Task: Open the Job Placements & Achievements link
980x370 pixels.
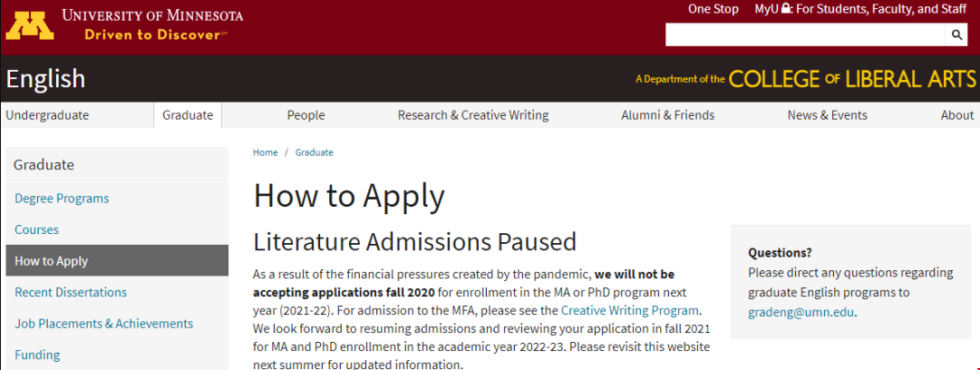Action: (x=103, y=323)
